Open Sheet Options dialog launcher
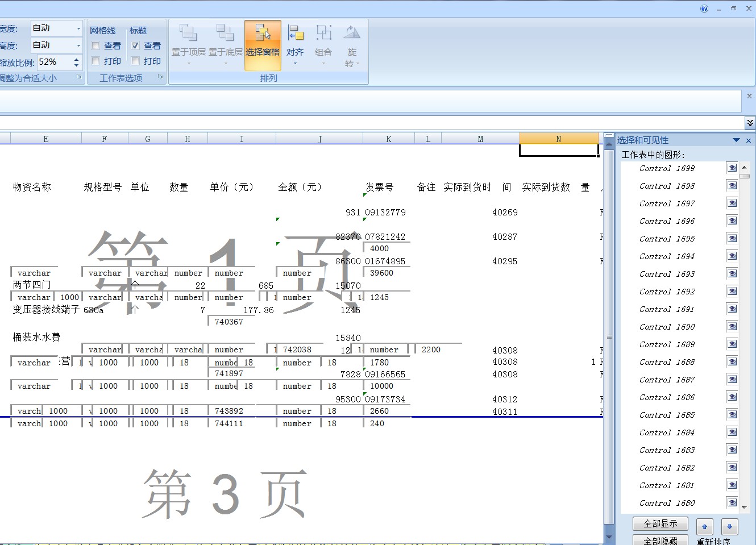The height and width of the screenshot is (545, 756). (x=160, y=77)
